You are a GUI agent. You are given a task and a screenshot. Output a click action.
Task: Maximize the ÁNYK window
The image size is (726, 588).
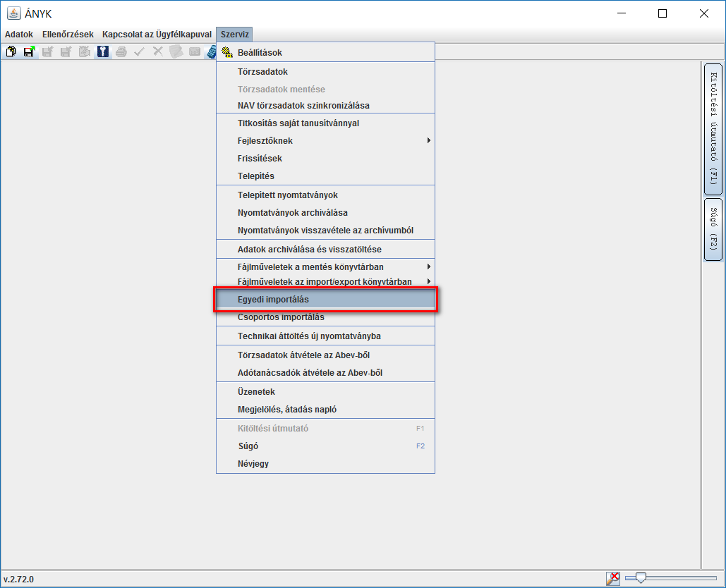[663, 13]
